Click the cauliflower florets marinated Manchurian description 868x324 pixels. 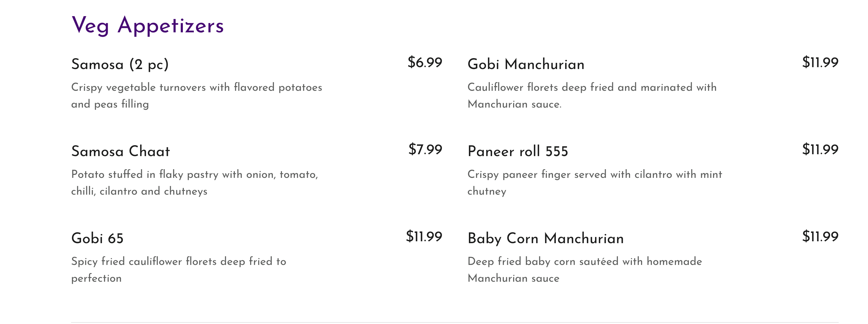pos(592,95)
